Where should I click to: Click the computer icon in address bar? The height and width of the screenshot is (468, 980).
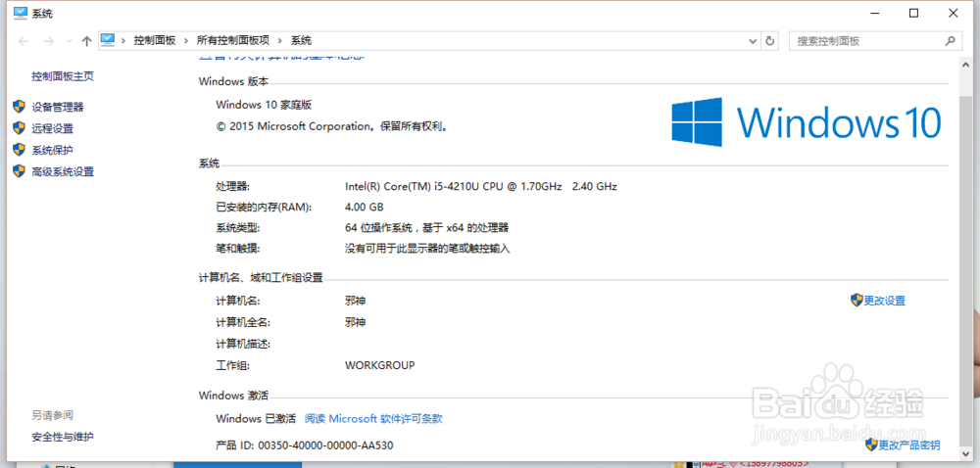click(x=108, y=40)
